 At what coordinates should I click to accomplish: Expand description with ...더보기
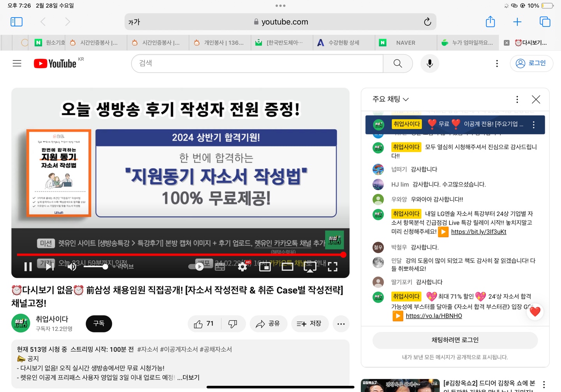coord(188,378)
